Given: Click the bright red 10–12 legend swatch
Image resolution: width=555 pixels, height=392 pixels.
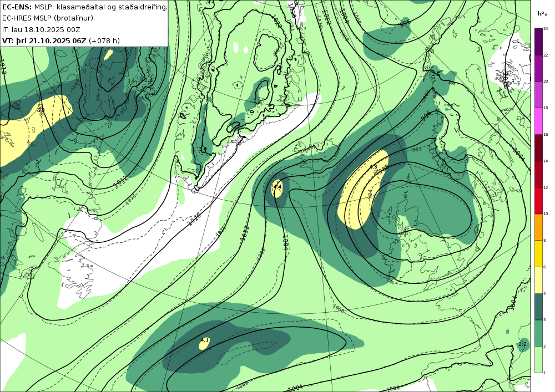Looking at the screenshot, I should coord(538,201).
